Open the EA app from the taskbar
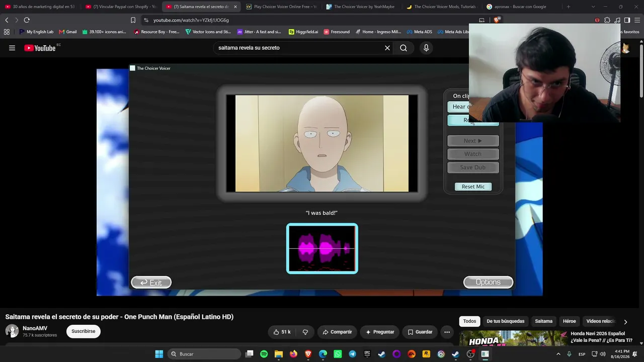The height and width of the screenshot is (362, 644). pos(412,354)
